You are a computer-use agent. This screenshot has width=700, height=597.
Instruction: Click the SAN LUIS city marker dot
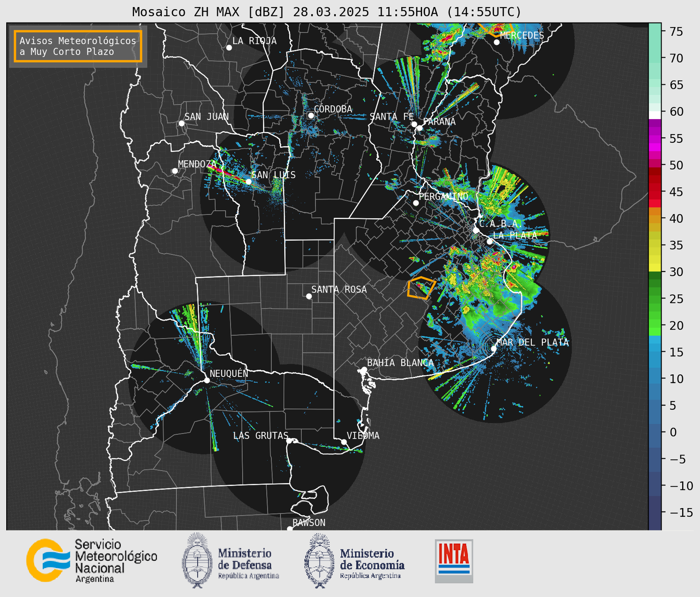tap(249, 181)
